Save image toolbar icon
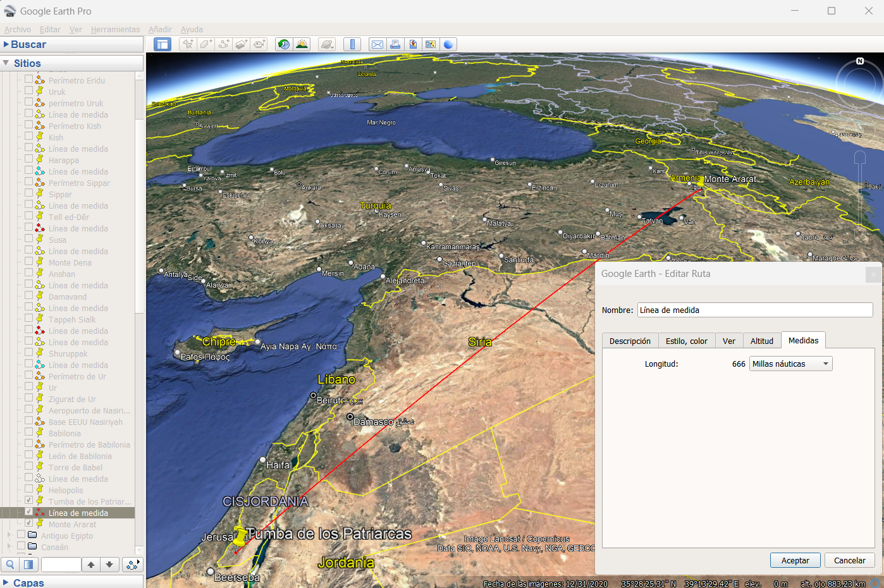This screenshot has height=588, width=884. point(413,44)
